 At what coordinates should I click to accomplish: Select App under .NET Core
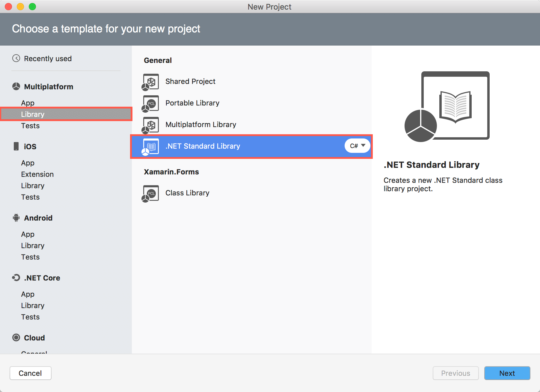pos(28,294)
